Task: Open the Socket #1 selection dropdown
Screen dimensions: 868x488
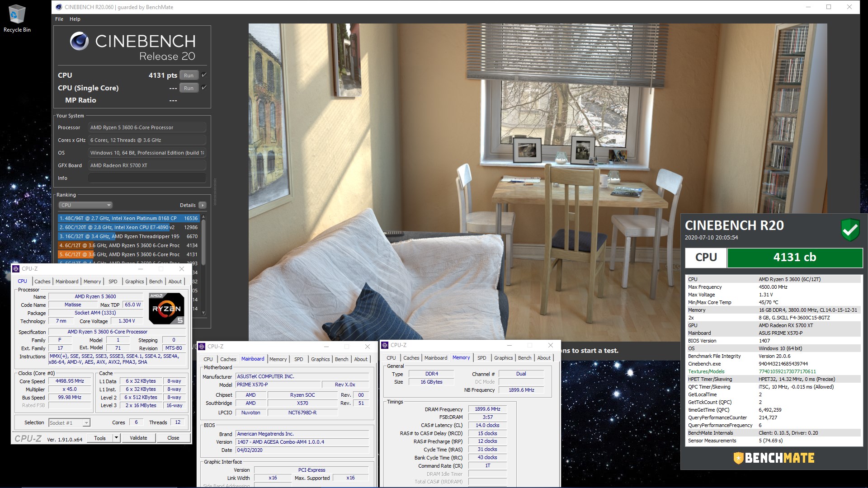Action: tap(69, 423)
